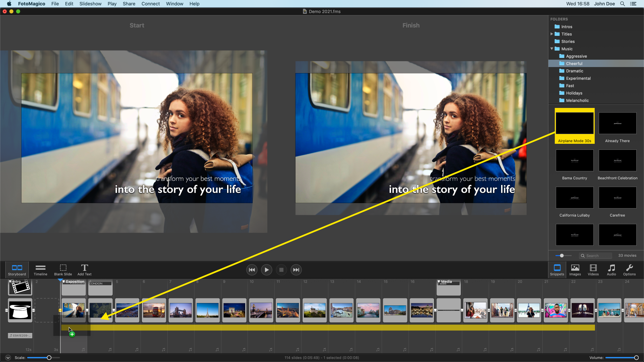Collapse the Exposition chapter
This screenshot has width=644, height=362.
coord(64,282)
